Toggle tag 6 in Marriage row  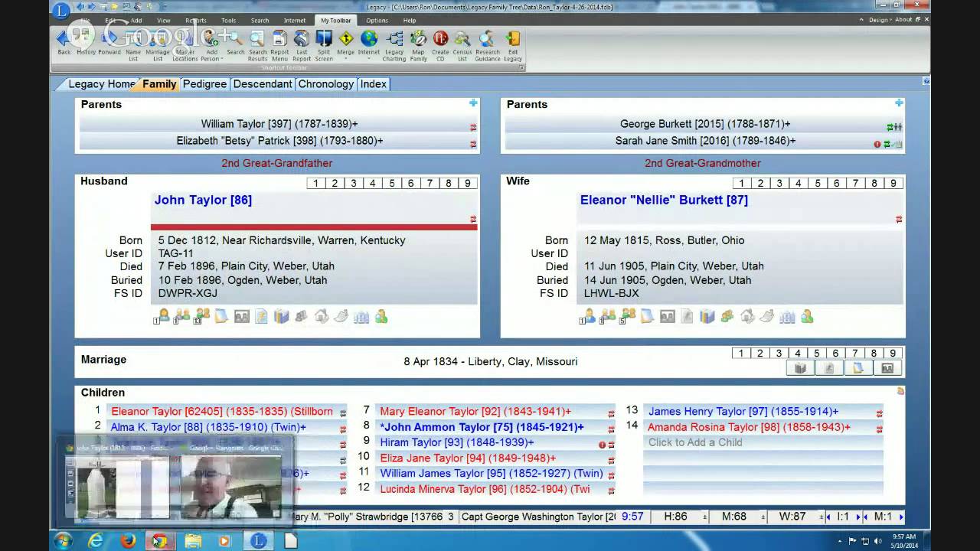[836, 354]
